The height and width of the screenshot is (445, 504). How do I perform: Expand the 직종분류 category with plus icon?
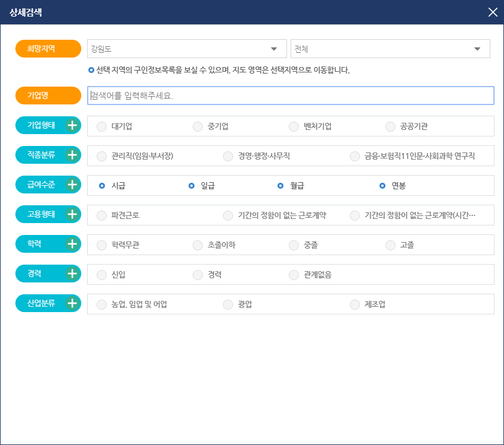(74, 155)
